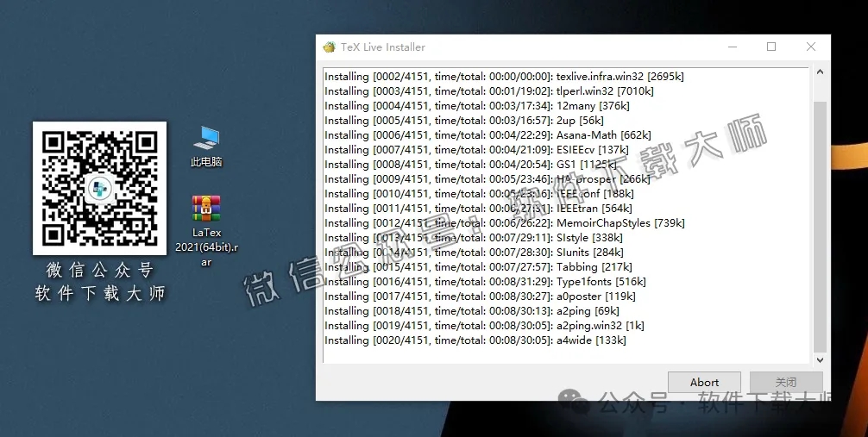This screenshot has width=868, height=437.
Task: Close the TeX Live Installer window
Action: point(811,47)
